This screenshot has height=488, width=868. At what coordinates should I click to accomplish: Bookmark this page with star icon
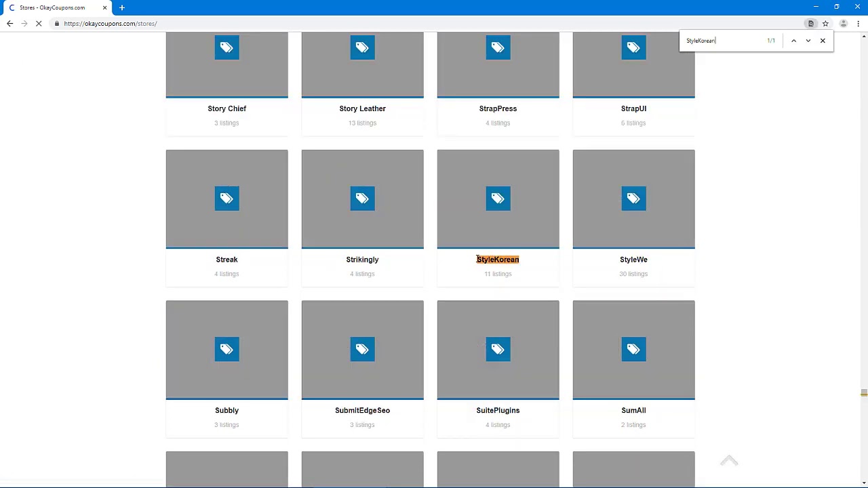[825, 24]
